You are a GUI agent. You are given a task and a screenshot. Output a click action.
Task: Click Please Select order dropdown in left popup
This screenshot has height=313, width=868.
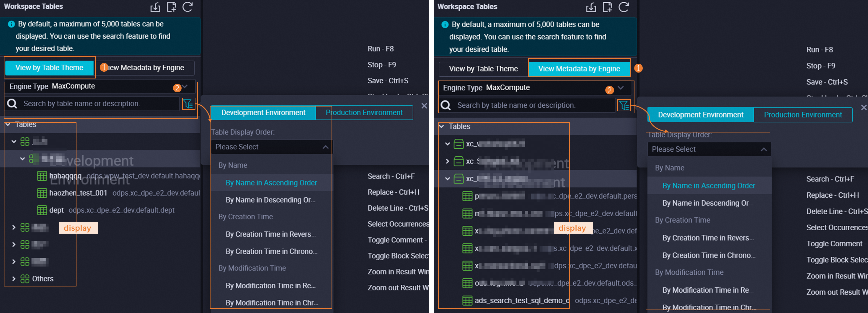pos(271,147)
